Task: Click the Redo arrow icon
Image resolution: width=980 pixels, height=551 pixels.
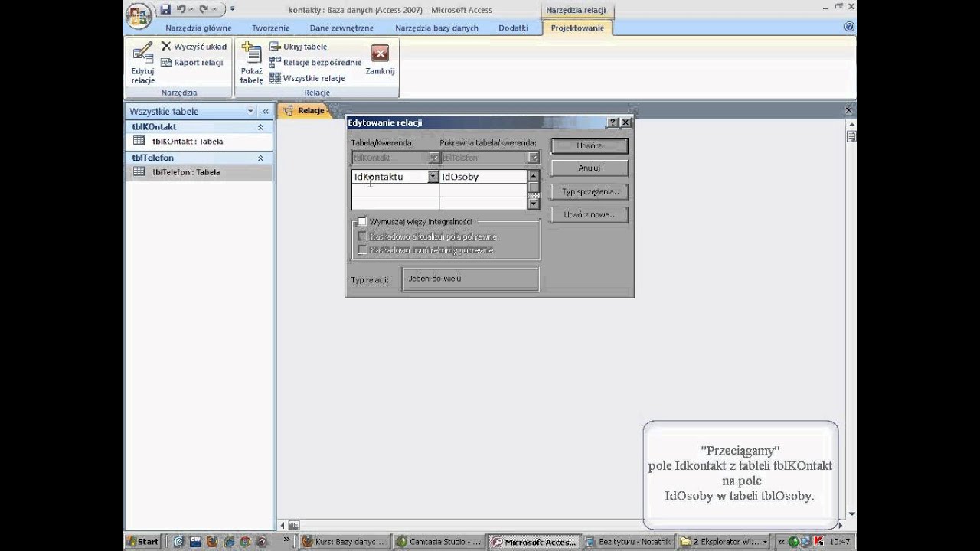Action: click(204, 9)
